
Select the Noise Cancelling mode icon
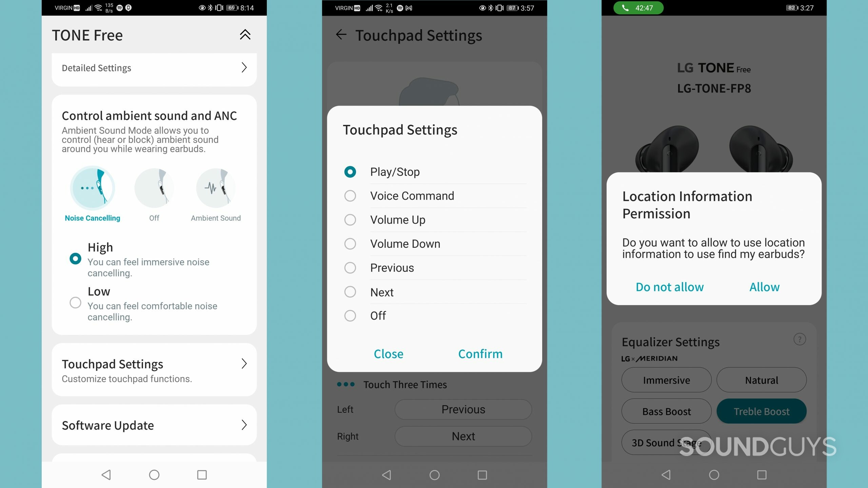point(93,188)
